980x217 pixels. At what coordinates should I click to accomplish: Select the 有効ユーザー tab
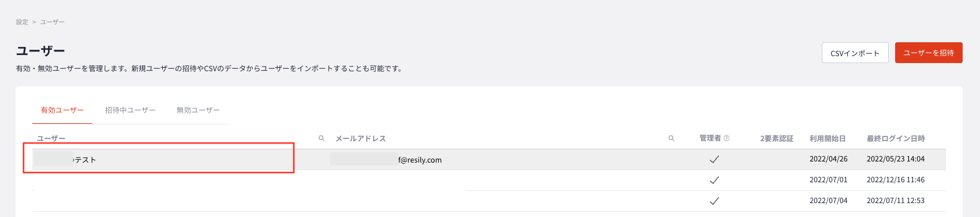62,110
